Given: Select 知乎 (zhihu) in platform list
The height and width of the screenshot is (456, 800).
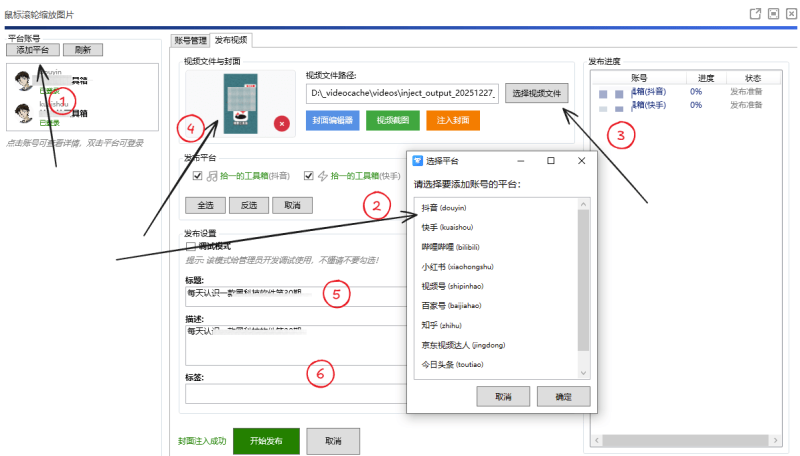Looking at the screenshot, I should pyautogui.click(x=496, y=325).
